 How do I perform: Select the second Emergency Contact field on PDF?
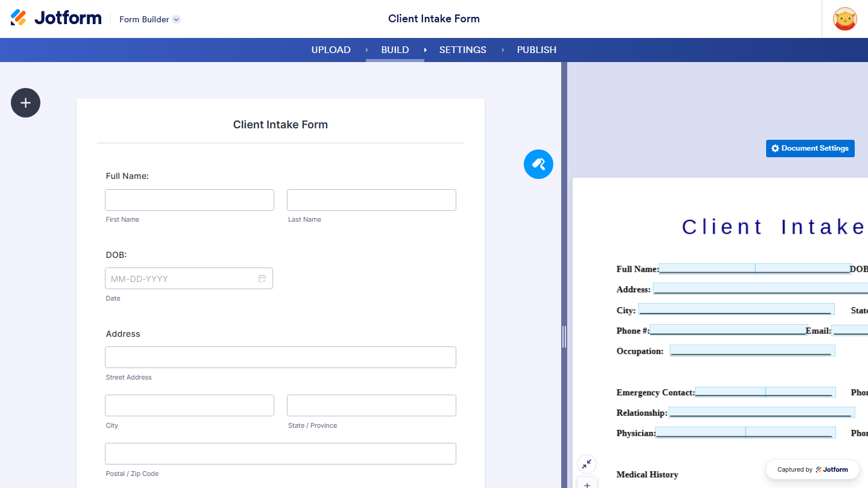(801, 392)
